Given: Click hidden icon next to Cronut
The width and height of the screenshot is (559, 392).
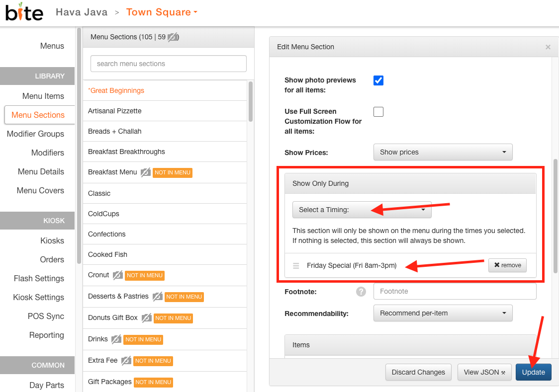Looking at the screenshot, I should pyautogui.click(x=118, y=275).
